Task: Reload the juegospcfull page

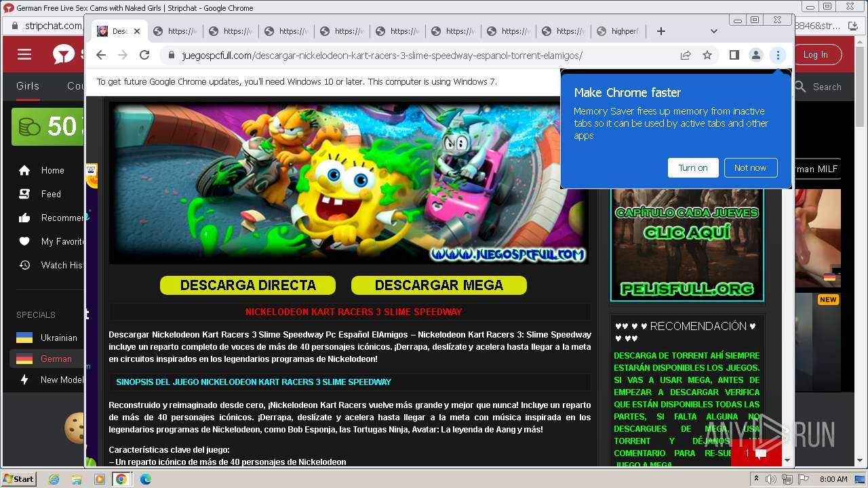Action: pos(144,55)
